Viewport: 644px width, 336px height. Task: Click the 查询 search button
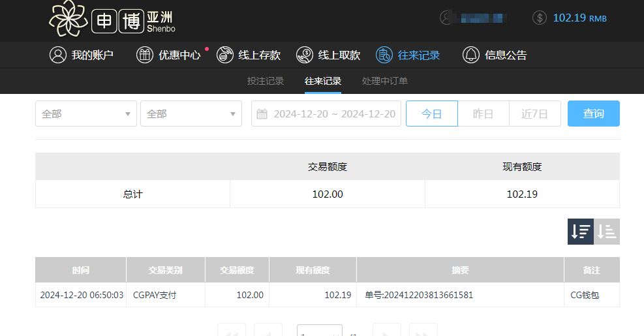(x=593, y=114)
